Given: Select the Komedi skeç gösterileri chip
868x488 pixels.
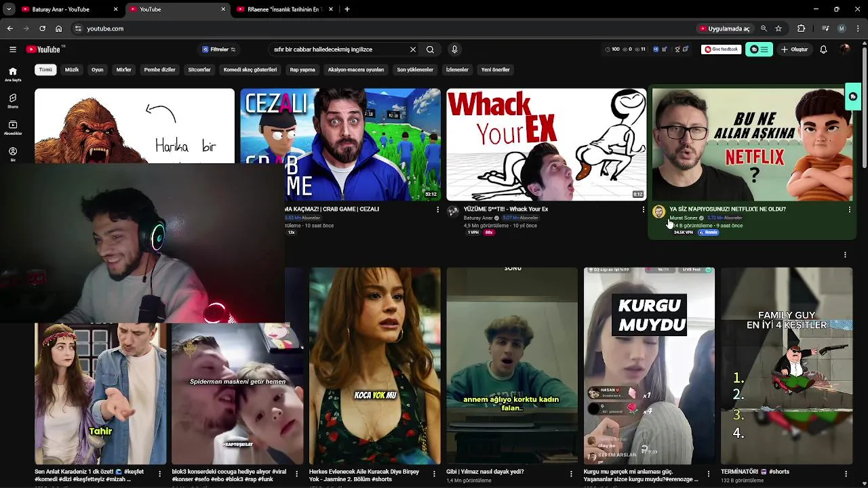Looking at the screenshot, I should click(250, 70).
